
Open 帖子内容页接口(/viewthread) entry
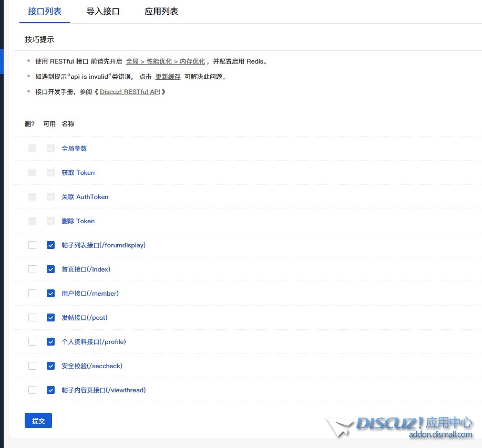tap(104, 390)
